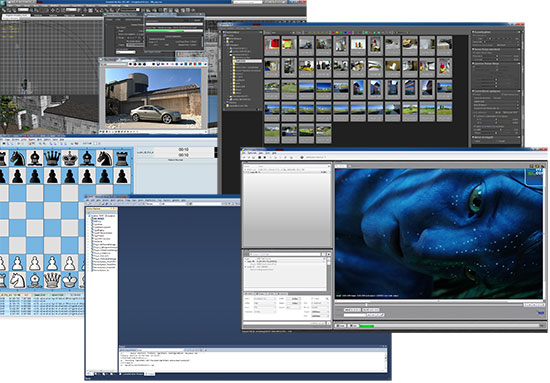Filter by purple color label in photo browser toolbar

point(350,33)
